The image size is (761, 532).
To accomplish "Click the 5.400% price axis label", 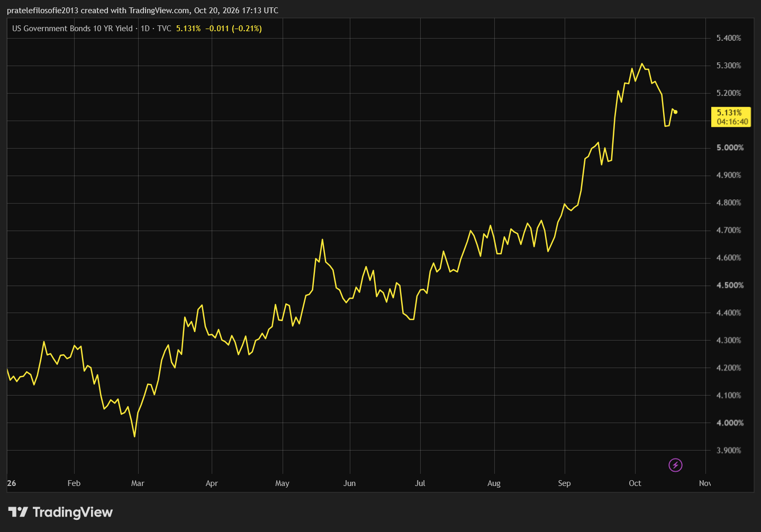I will click(x=729, y=38).
